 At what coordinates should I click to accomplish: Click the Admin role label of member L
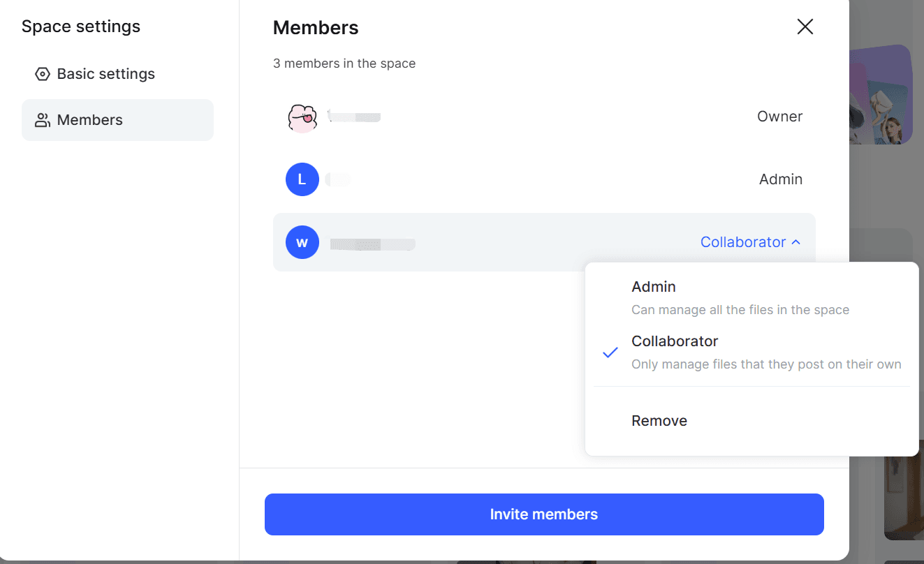tap(781, 179)
